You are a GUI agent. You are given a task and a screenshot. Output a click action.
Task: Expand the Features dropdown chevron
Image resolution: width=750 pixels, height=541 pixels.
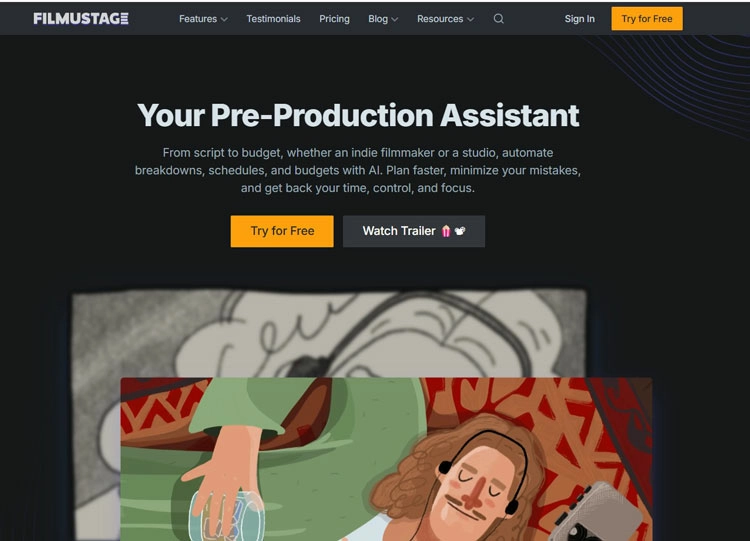click(224, 19)
